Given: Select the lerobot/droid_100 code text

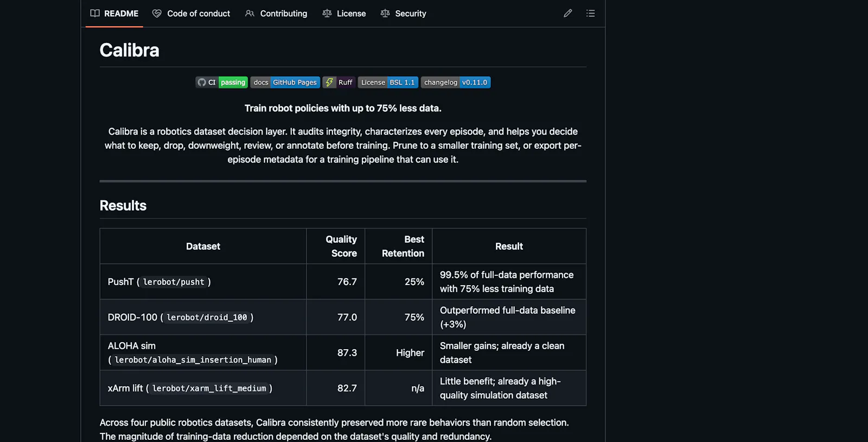Looking at the screenshot, I should tap(207, 318).
